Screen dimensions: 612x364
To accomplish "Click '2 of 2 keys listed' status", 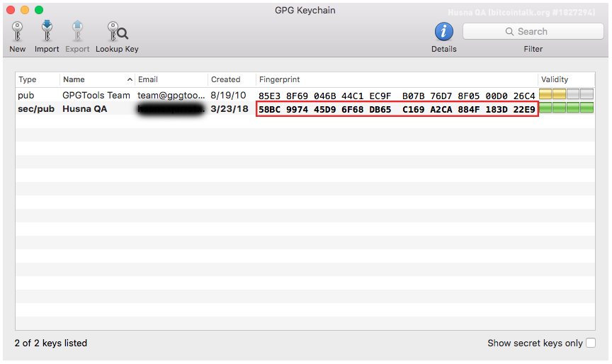I will (x=51, y=343).
